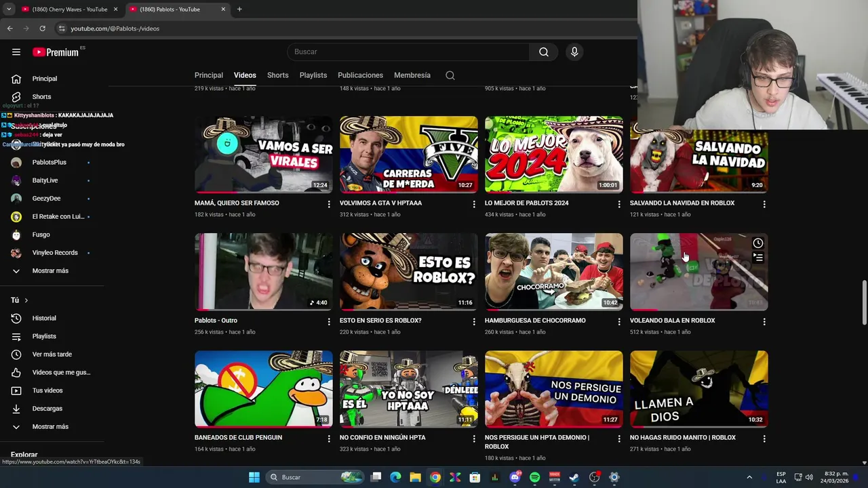Switch to Principal channel tab

[x=209, y=75]
